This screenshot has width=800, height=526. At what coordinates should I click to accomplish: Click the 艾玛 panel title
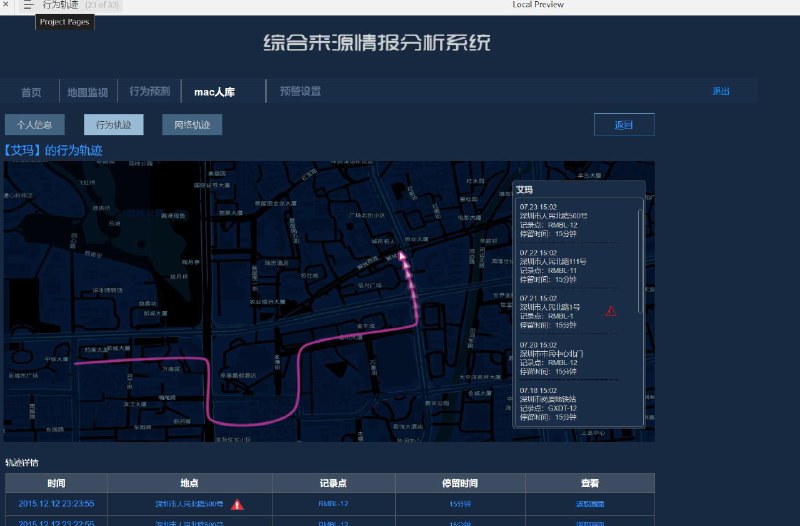click(x=524, y=190)
